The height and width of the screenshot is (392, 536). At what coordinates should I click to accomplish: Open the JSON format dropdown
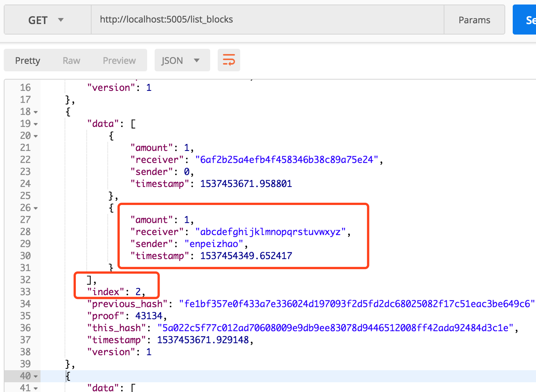[182, 60]
